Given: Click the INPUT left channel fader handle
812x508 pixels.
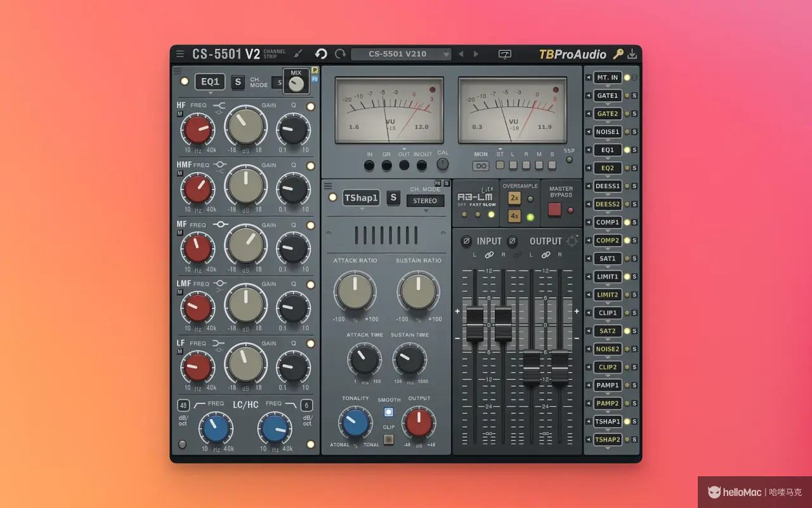Looking at the screenshot, I should click(475, 324).
